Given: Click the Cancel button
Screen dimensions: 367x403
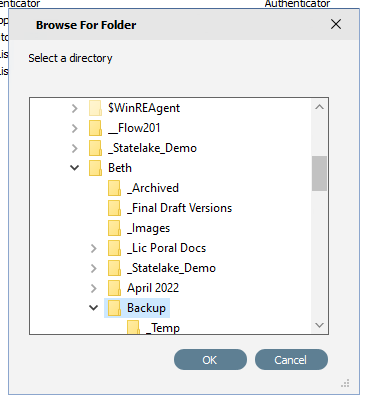Looking at the screenshot, I should (291, 360).
